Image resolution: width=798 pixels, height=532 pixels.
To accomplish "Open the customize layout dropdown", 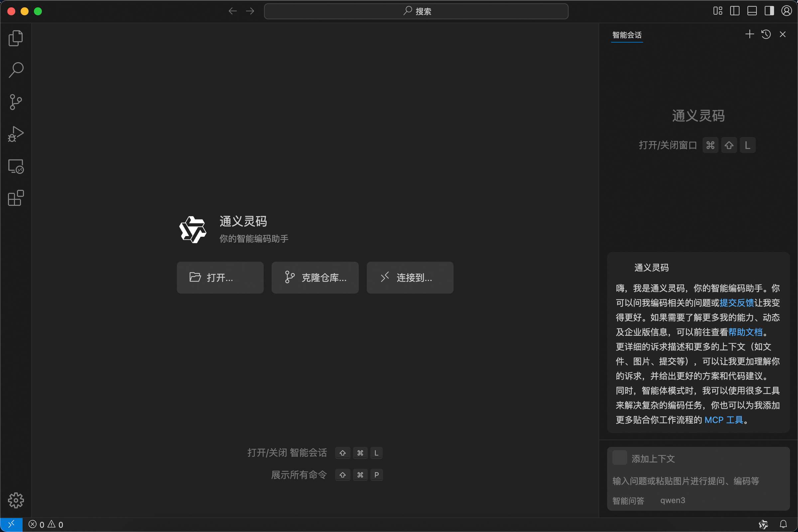I will [717, 11].
